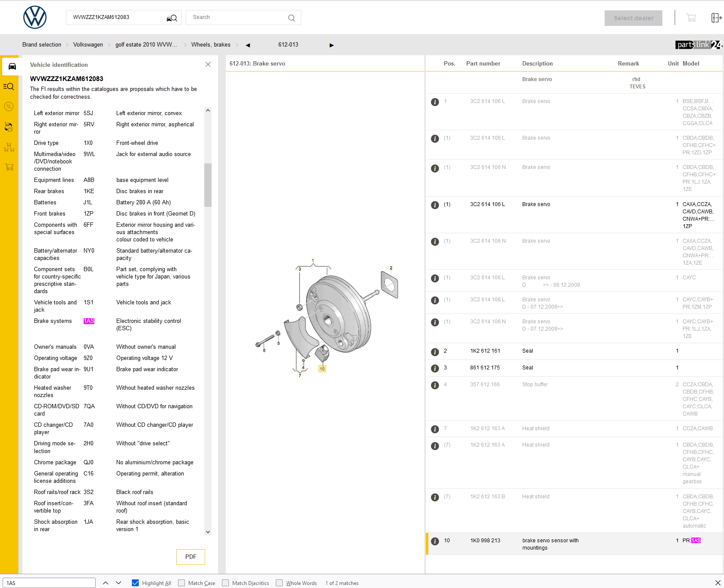This screenshot has height=588, width=724.
Task: Click the logout door icon
Action: point(716,18)
